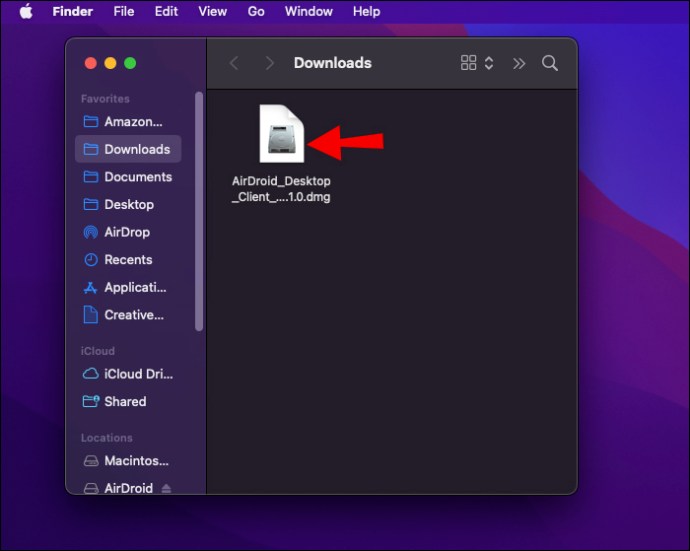Click the AirDroid disk icon
This screenshot has width=690, height=551.
pos(91,488)
